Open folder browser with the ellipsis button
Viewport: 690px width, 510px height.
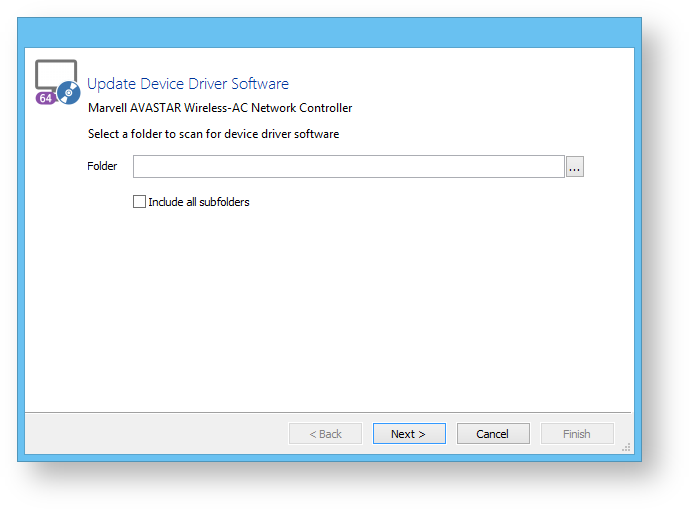[x=574, y=167]
